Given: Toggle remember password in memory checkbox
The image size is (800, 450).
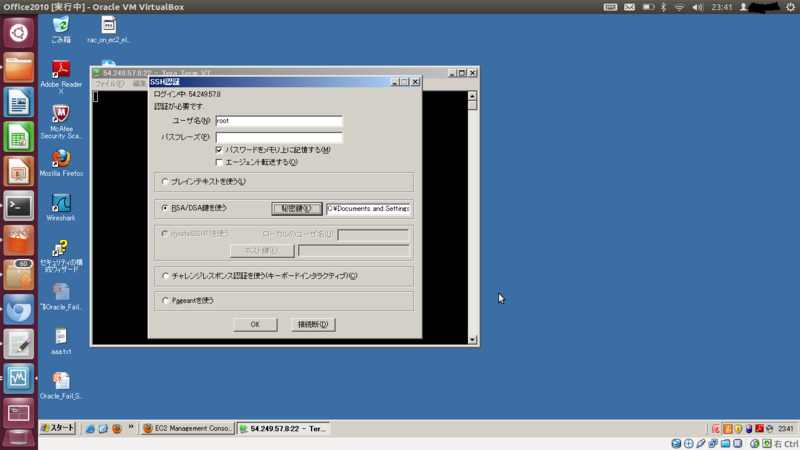Looking at the screenshot, I should [219, 150].
